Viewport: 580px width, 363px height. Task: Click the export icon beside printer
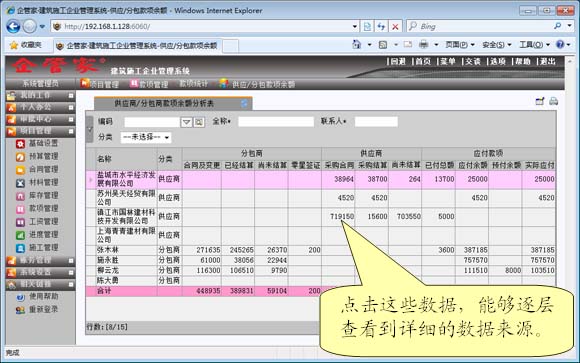click(540, 101)
